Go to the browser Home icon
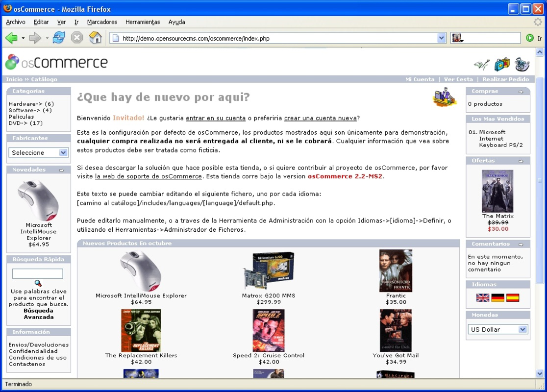 point(95,38)
